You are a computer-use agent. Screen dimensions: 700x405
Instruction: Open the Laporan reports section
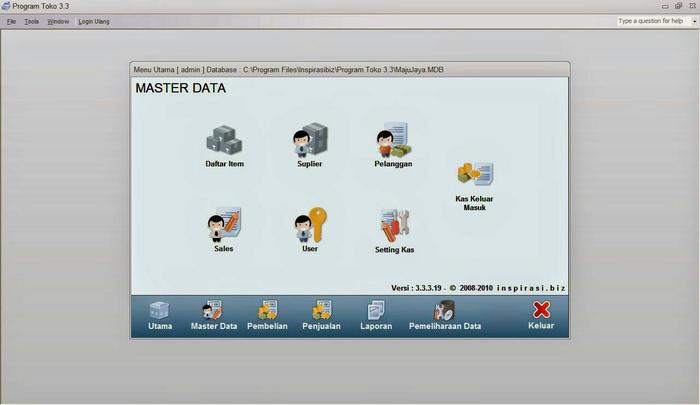coord(376,315)
